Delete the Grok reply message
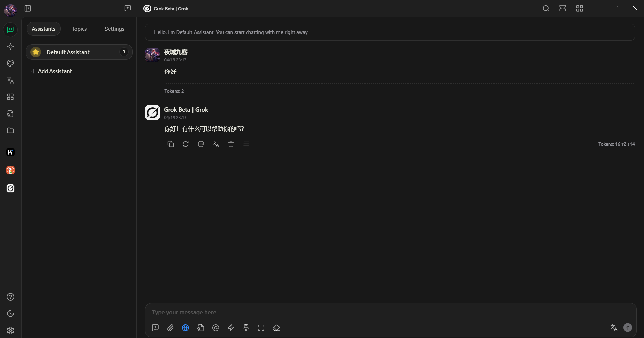Viewport: 644px width, 338px height. coord(231,144)
